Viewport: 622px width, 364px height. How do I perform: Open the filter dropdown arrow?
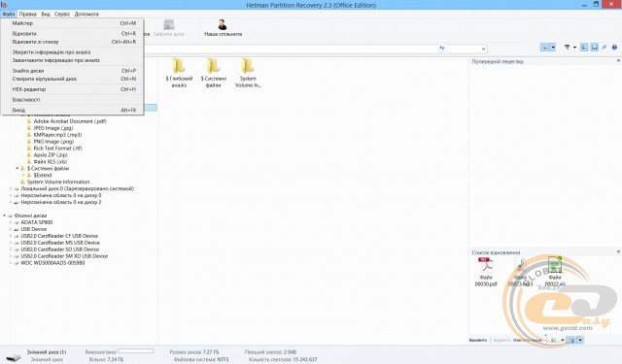click(x=574, y=48)
